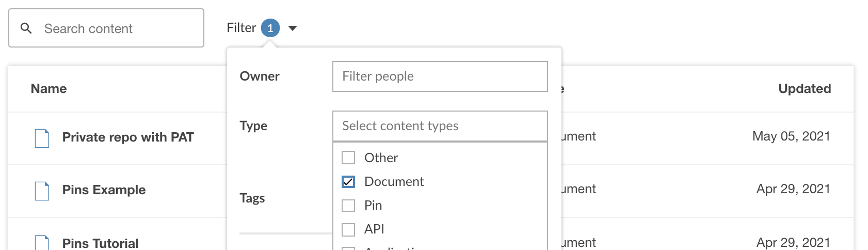Viewport: 868px width, 250px height.
Task: Sort by the Name column header
Action: point(49,89)
